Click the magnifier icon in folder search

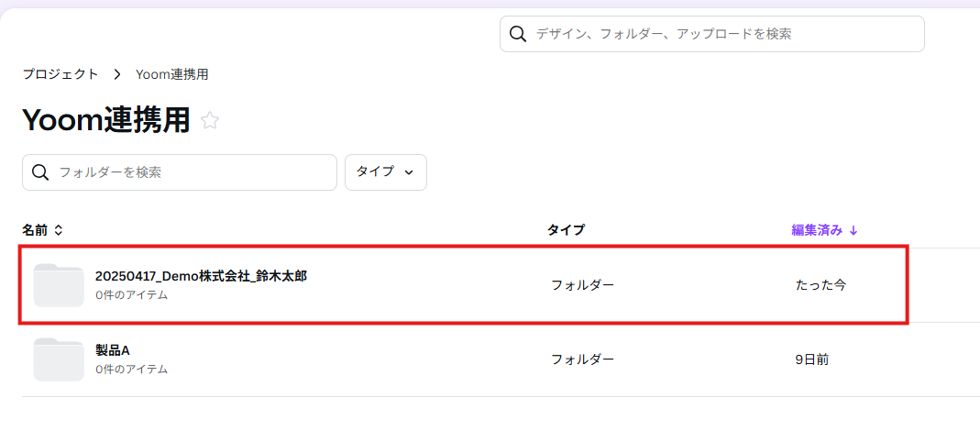click(x=40, y=172)
